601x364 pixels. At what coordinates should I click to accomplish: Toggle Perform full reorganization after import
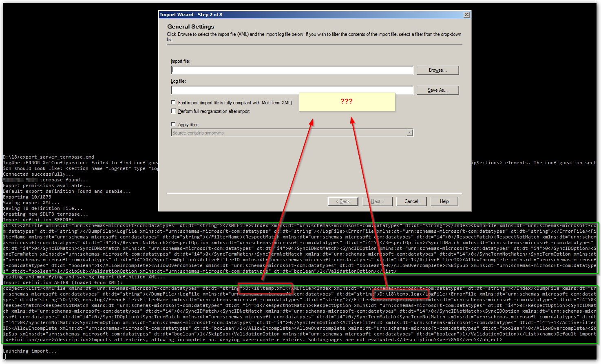click(x=174, y=111)
